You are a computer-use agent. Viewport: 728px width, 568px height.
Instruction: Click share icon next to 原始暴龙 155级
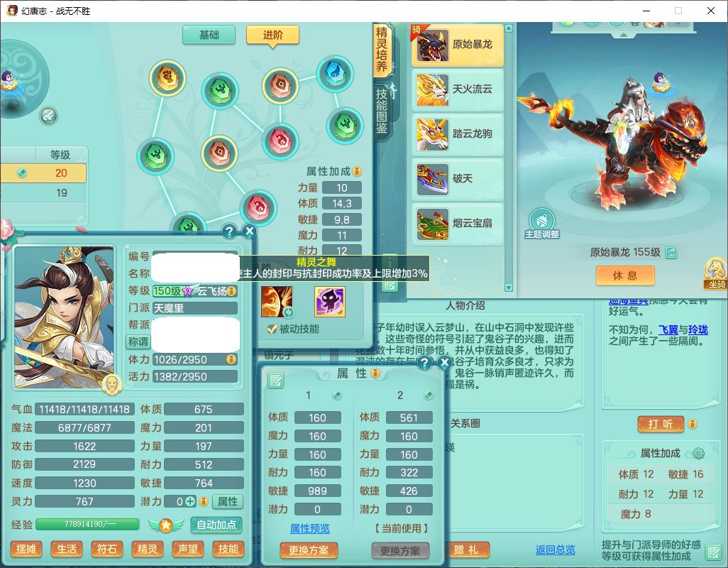point(671,252)
